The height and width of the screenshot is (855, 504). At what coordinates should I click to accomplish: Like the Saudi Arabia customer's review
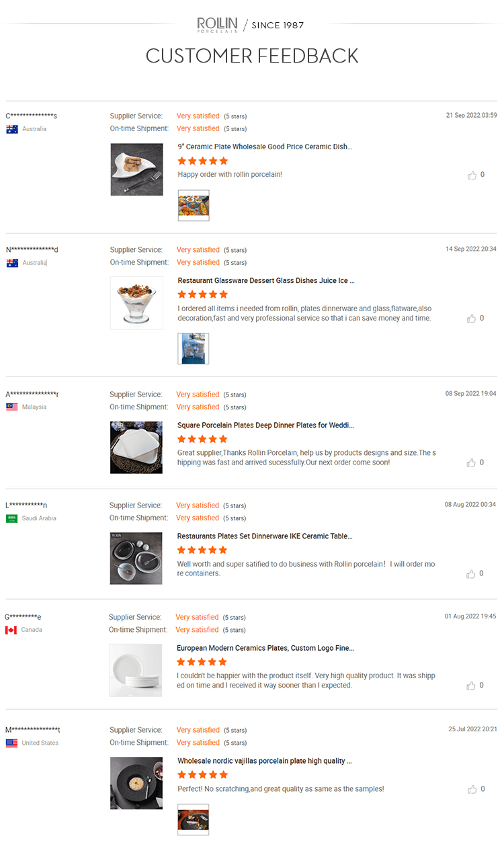(x=472, y=574)
